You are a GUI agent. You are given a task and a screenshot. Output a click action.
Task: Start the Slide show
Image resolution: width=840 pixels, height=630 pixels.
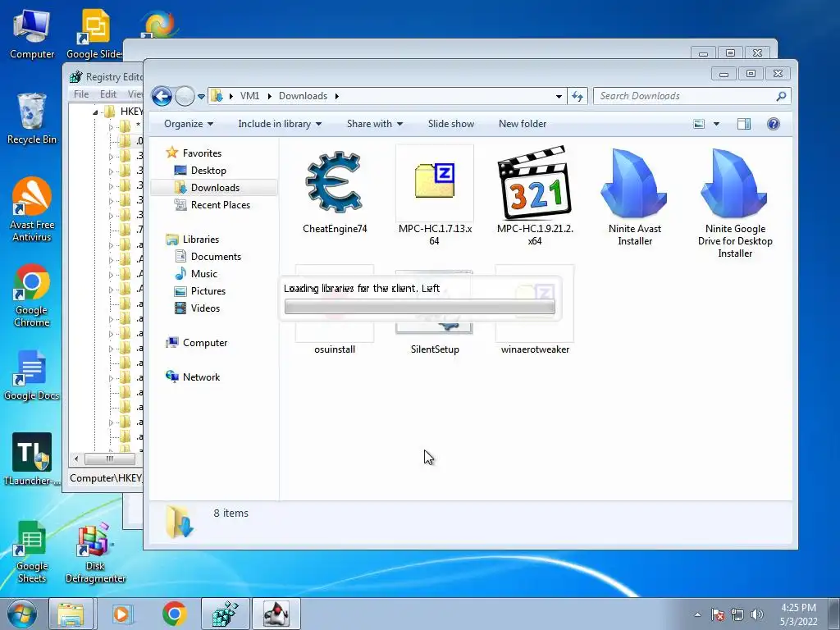coord(450,124)
